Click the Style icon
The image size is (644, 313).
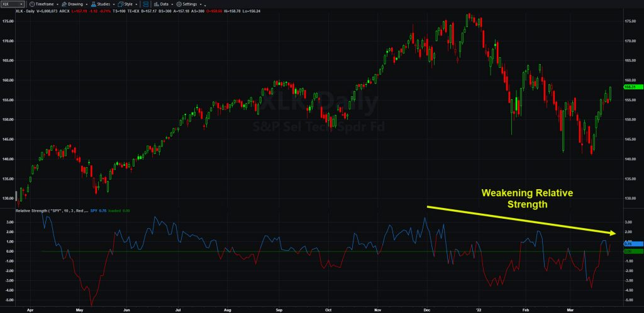(120, 4)
